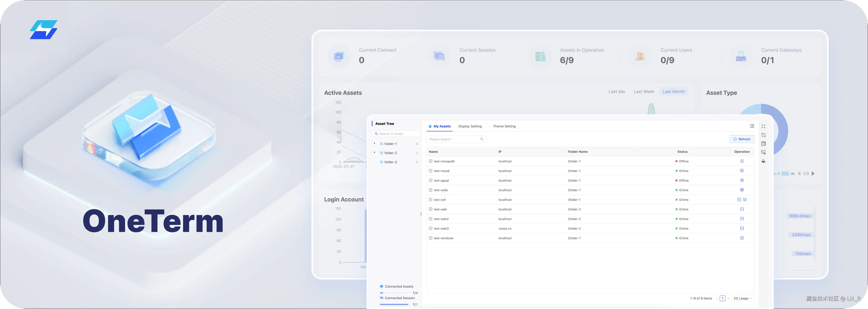Click the Refresh button
868x309 pixels.
[742, 139]
